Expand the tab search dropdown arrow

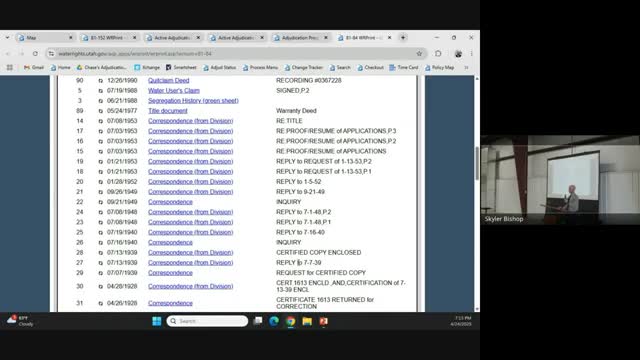pos(7,38)
